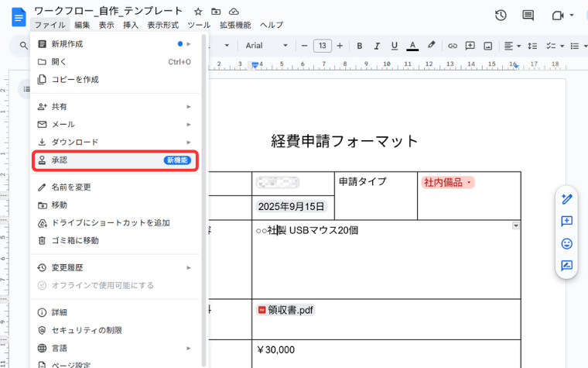
Task: Open the 社内備品 dropdown chip
Action: tap(448, 183)
